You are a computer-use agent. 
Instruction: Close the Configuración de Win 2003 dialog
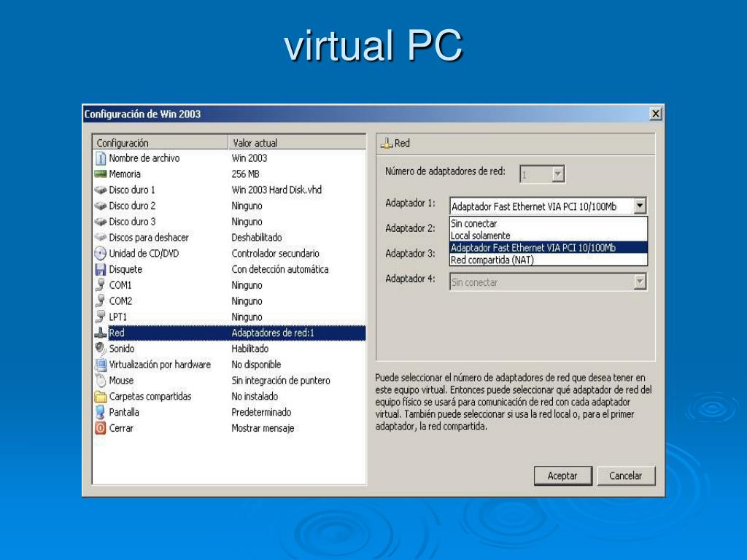(656, 114)
